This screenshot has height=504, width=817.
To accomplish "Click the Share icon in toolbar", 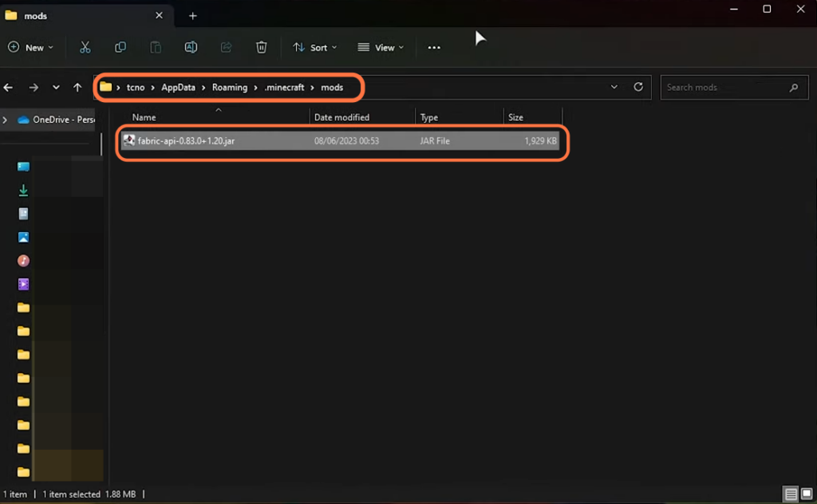I will point(226,47).
